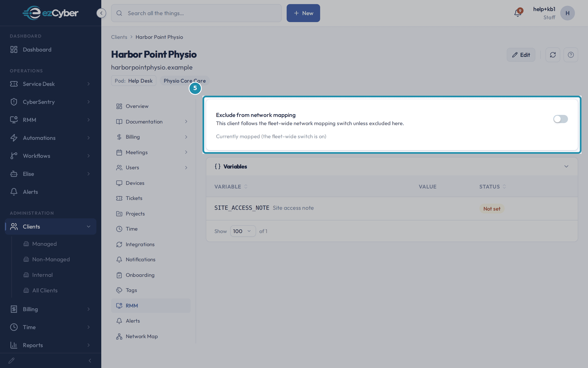Open the help question mark icon

coord(571,55)
